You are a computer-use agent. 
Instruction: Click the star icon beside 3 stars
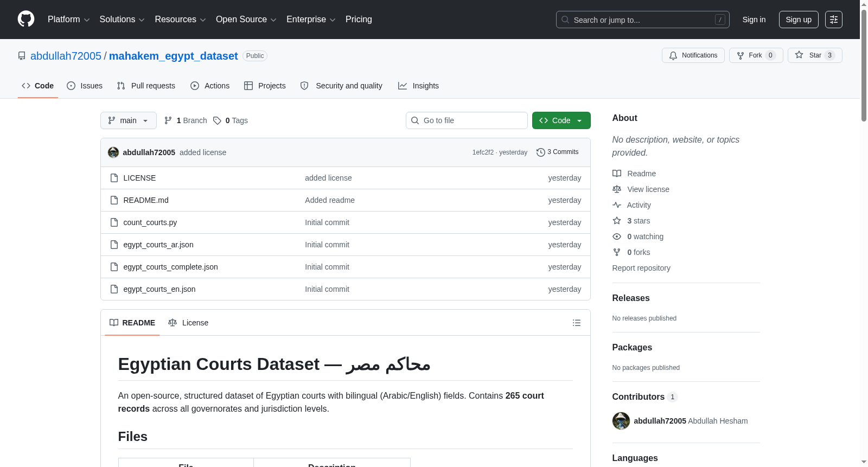pyautogui.click(x=617, y=221)
